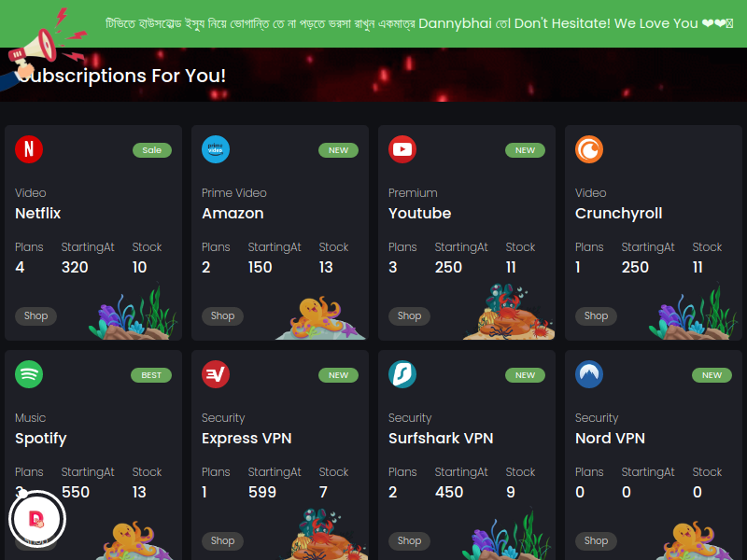Click the Surfshark VPN logo icon

coord(402,375)
